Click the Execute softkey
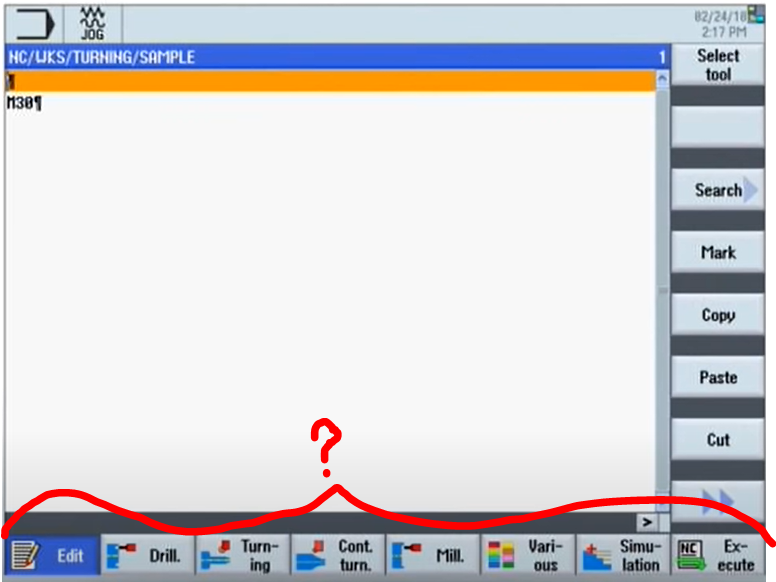The image size is (776, 582). tap(717, 555)
